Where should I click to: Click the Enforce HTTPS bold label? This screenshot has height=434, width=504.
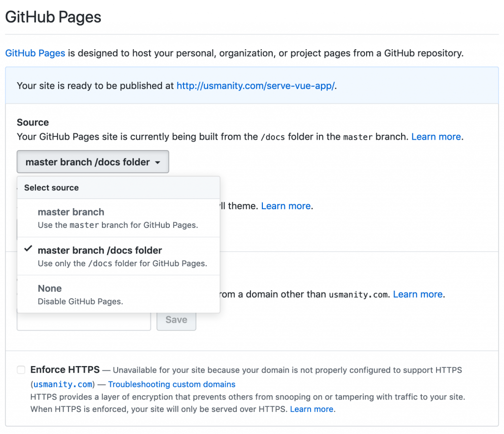[65, 370]
